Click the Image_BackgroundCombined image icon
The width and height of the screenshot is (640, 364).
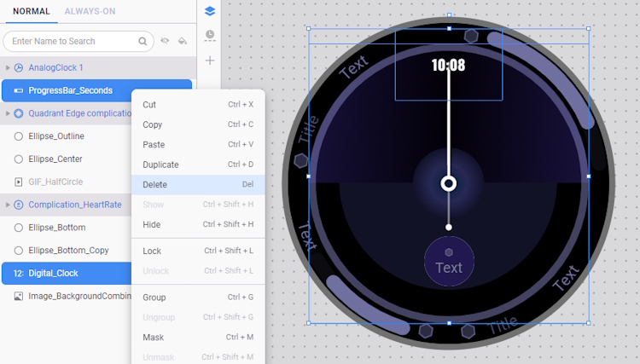click(x=19, y=296)
